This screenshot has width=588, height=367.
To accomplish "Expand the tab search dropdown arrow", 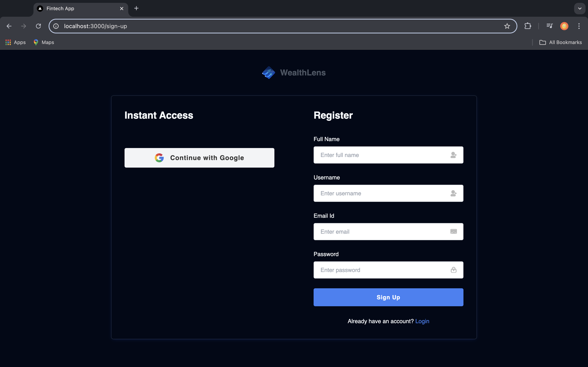I will pyautogui.click(x=579, y=9).
